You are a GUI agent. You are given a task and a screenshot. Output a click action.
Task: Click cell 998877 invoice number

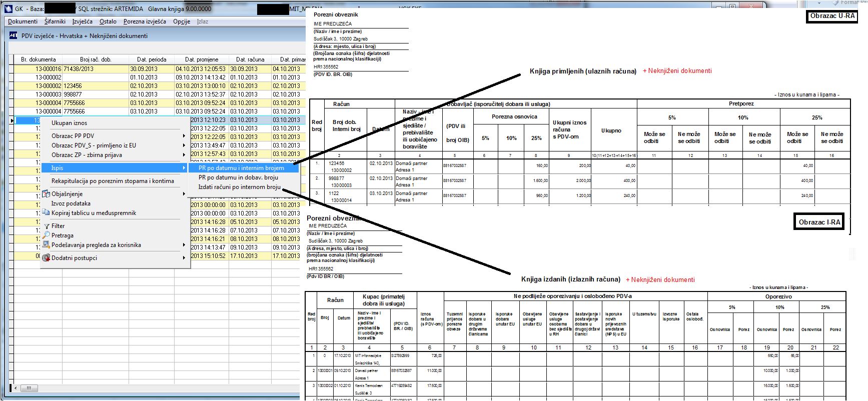[x=96, y=94]
